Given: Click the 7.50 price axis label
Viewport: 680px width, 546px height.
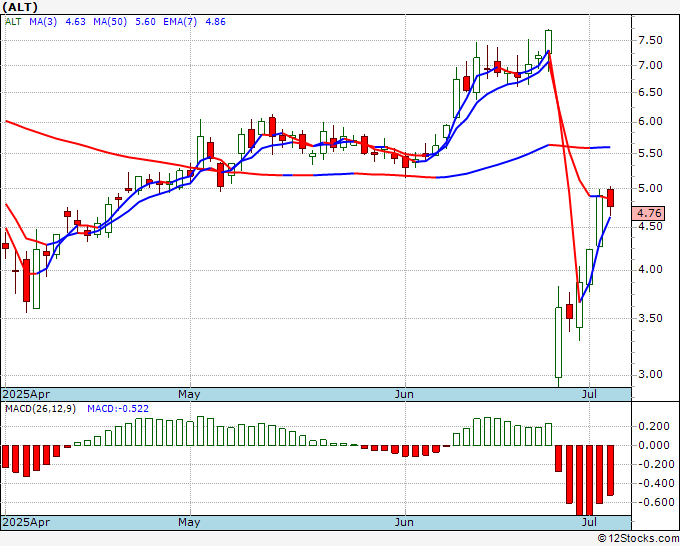Looking at the screenshot, I should (650, 40).
